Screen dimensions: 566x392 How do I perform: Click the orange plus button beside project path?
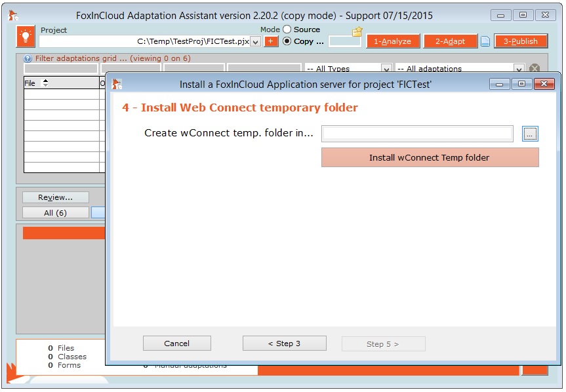[272, 41]
